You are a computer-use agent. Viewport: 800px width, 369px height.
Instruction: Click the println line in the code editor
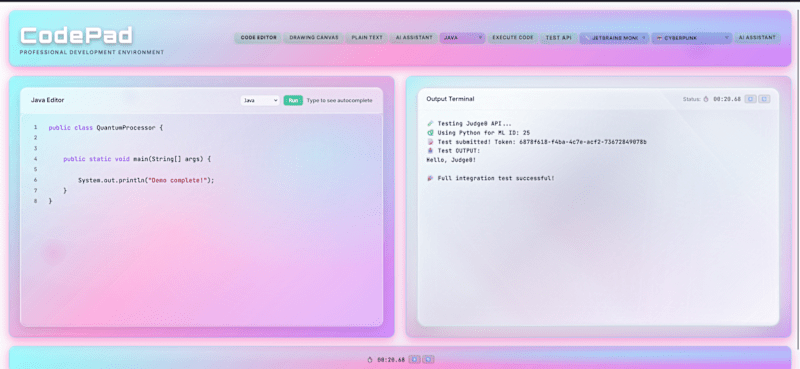[x=146, y=180]
